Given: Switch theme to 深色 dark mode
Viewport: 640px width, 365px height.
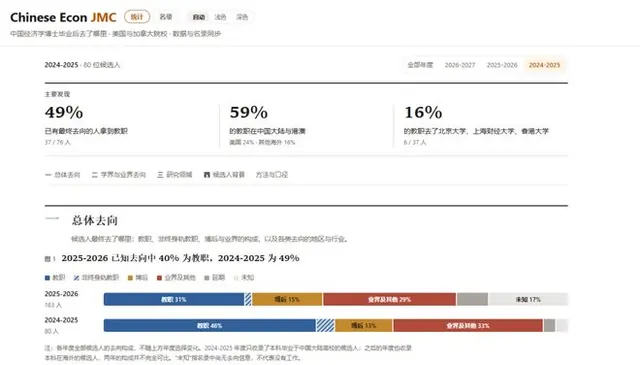Looking at the screenshot, I should [242, 17].
